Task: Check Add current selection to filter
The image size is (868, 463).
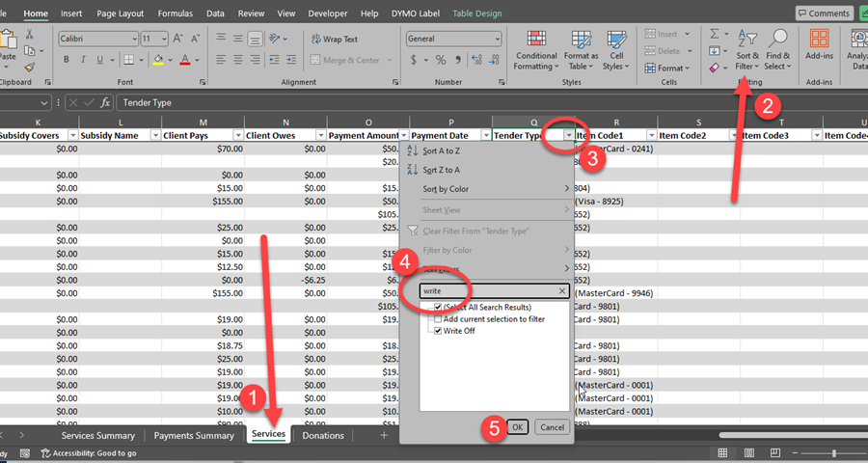Action: coord(438,318)
